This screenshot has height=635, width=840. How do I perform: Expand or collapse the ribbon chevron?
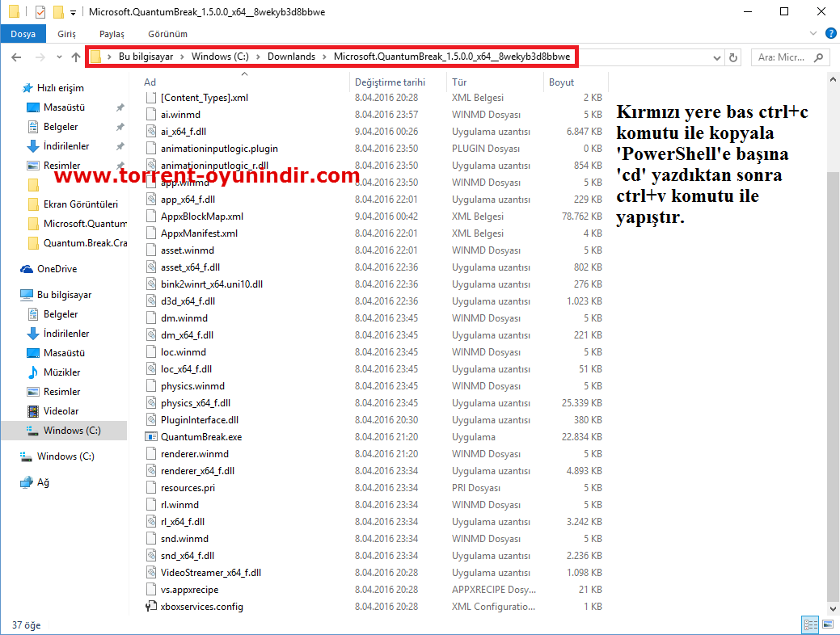[x=811, y=34]
